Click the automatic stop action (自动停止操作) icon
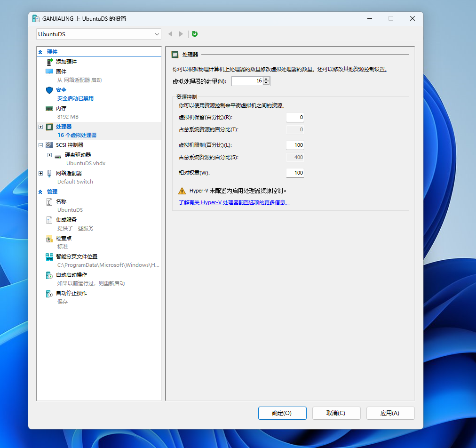The width and height of the screenshot is (476, 448). click(x=49, y=293)
